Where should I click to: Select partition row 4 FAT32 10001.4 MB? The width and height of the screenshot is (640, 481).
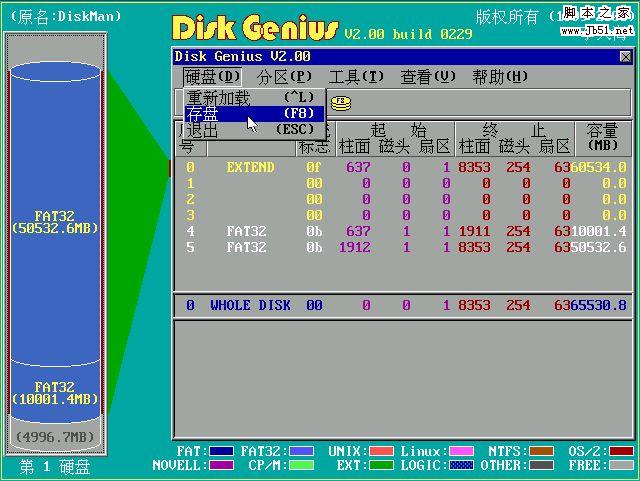click(400, 231)
